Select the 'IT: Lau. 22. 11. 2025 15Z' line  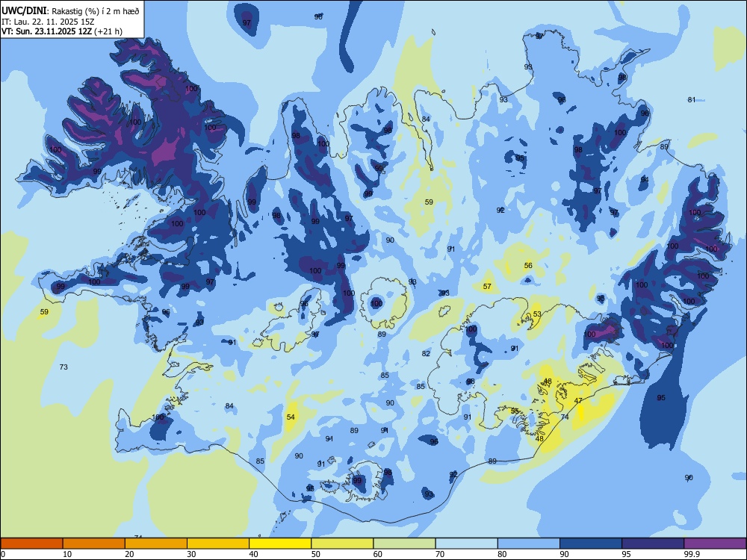point(48,22)
